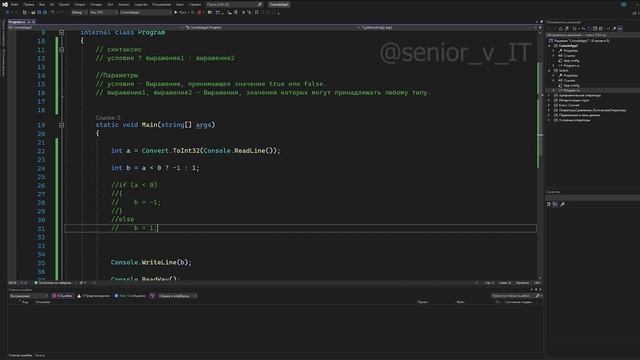This screenshot has height=360, width=640.
Task: Open the Проект menu
Action: pos(64,4)
